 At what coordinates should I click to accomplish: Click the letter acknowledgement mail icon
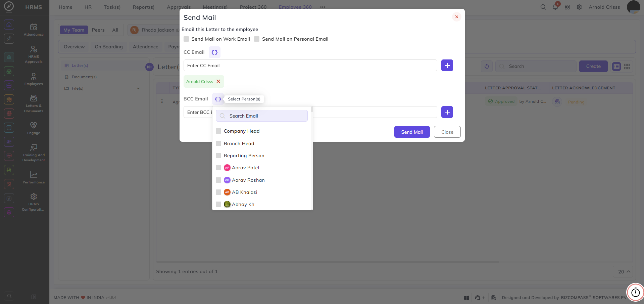pos(557,101)
